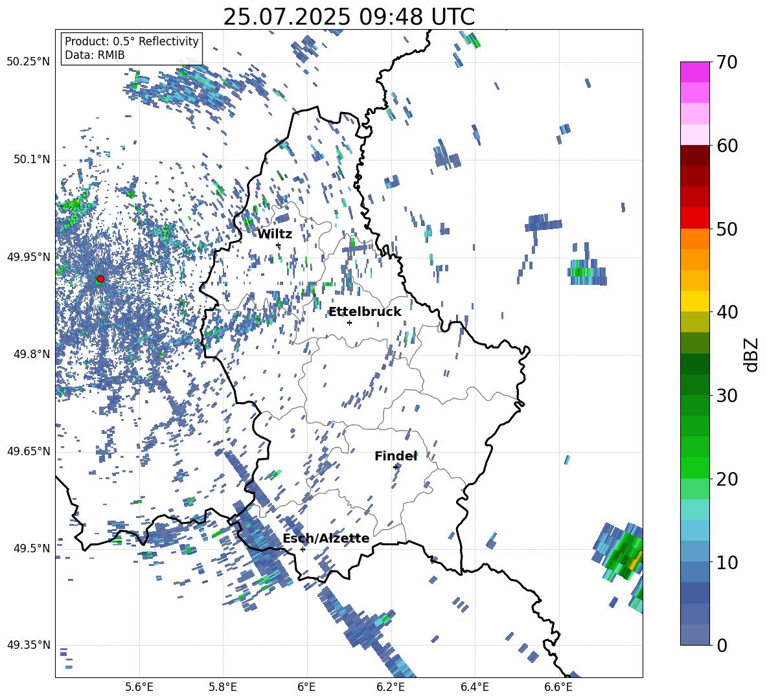The image size is (767, 700).
Task: Click the 6.6°E longitude label
Action: click(558, 687)
